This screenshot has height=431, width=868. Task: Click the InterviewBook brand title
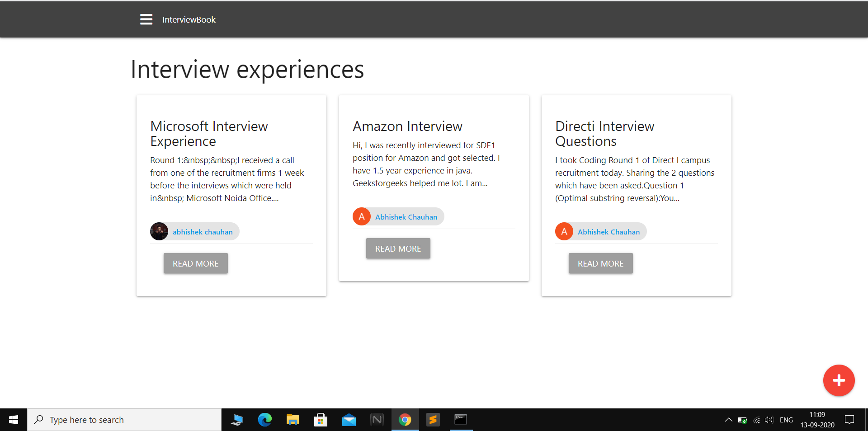click(189, 20)
